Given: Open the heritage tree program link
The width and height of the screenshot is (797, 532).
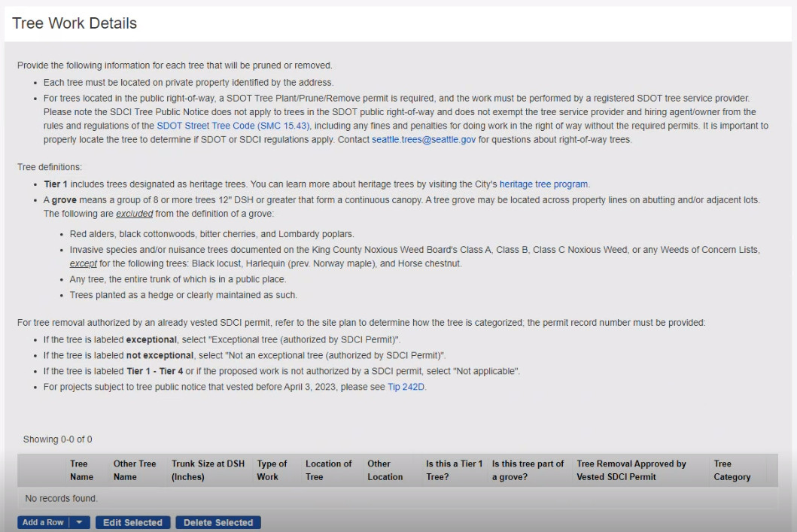Looking at the screenshot, I should (x=544, y=184).
